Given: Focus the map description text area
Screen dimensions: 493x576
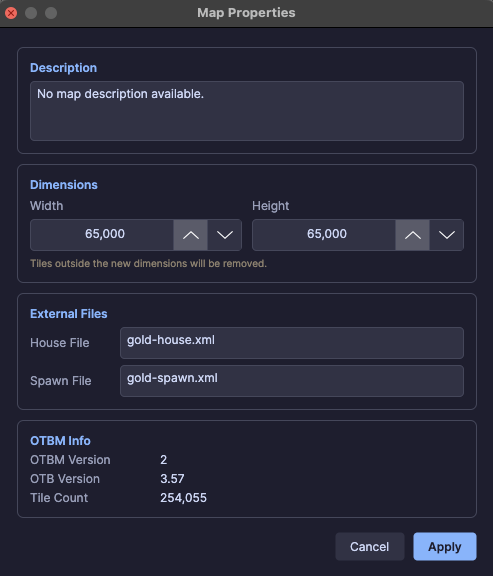Looking at the screenshot, I should click(x=247, y=111).
